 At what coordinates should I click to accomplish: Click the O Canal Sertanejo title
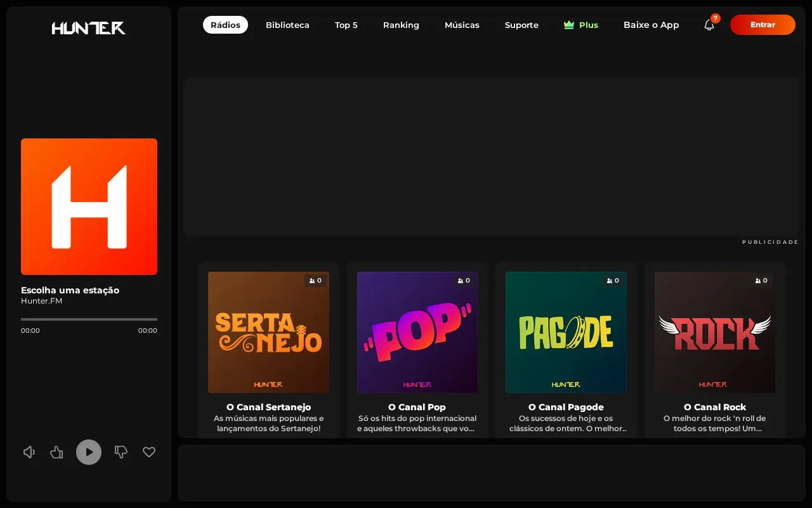coord(268,407)
